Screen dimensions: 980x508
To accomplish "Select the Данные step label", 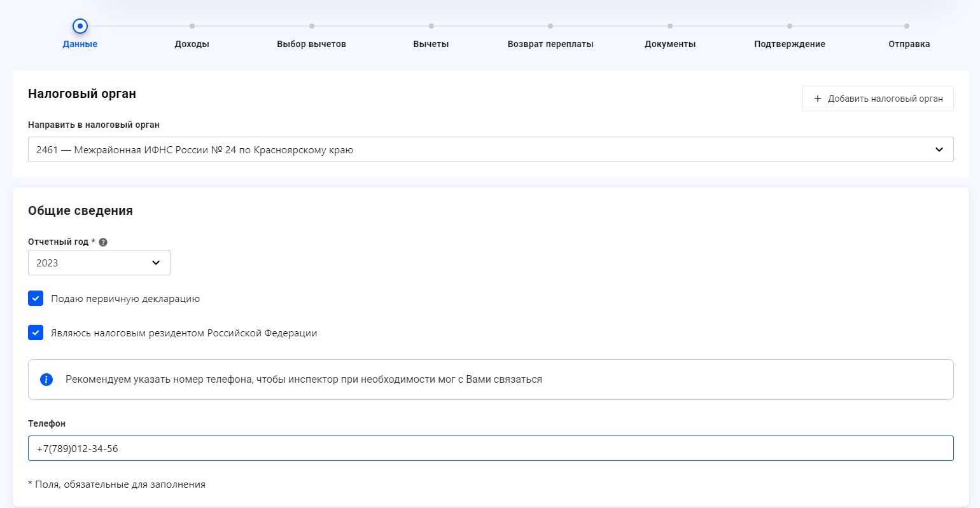I will [80, 44].
